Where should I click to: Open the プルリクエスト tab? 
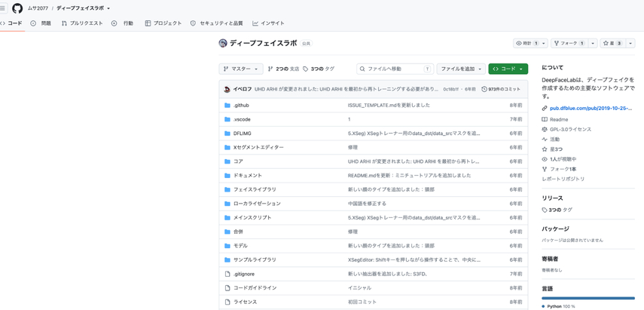click(82, 23)
